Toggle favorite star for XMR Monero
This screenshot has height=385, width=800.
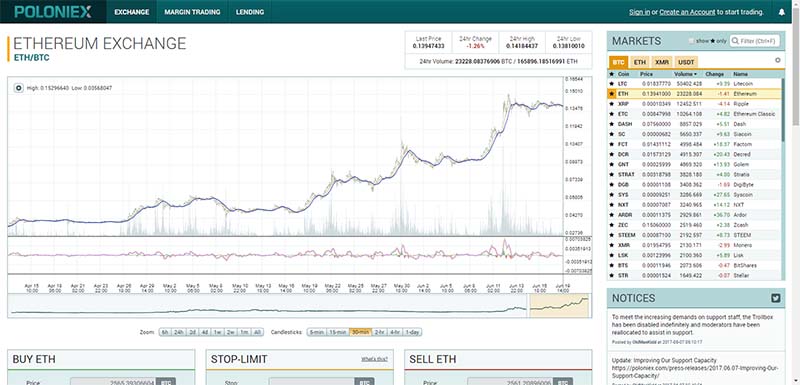(x=611, y=245)
